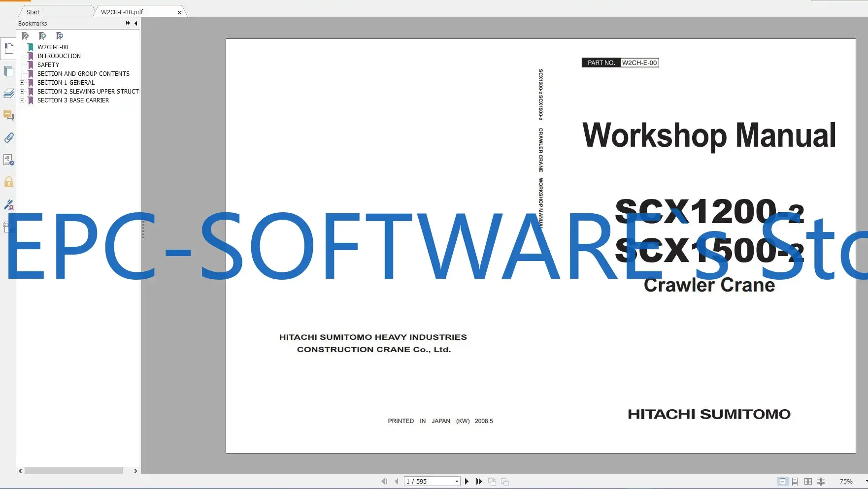Go to the next page

click(467, 481)
